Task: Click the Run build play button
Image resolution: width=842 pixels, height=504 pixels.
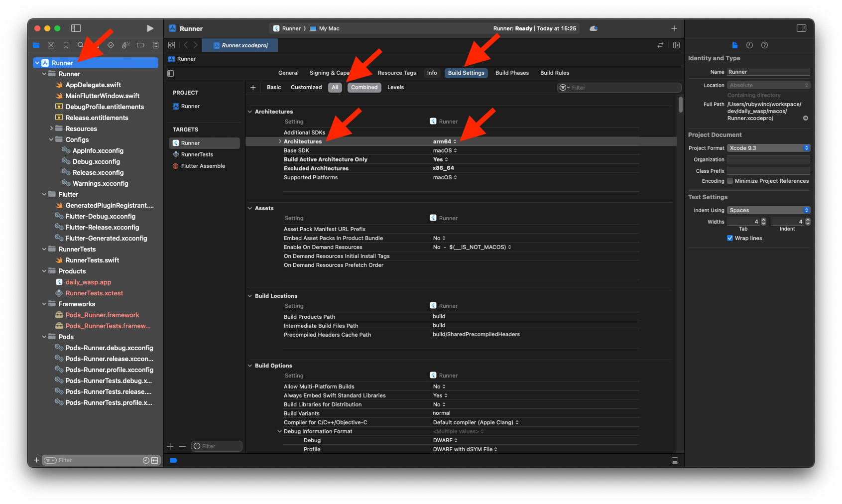Action: point(150,28)
